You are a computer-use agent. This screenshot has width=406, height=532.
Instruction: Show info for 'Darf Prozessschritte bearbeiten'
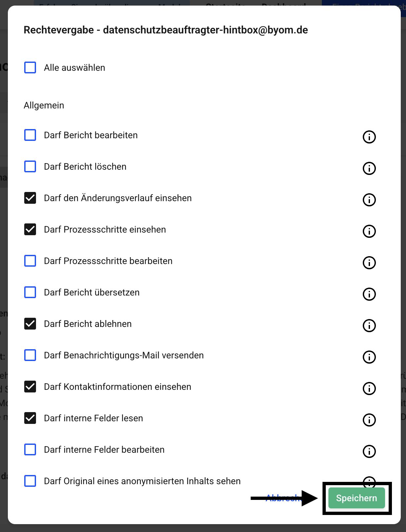tap(369, 263)
